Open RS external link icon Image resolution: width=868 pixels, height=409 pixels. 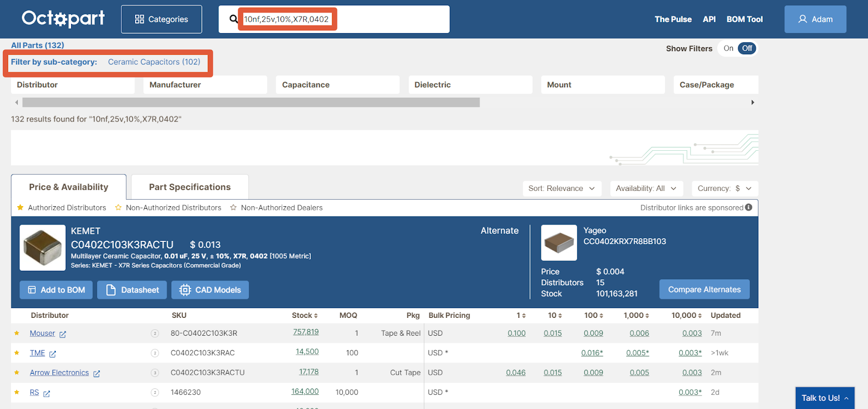47,393
